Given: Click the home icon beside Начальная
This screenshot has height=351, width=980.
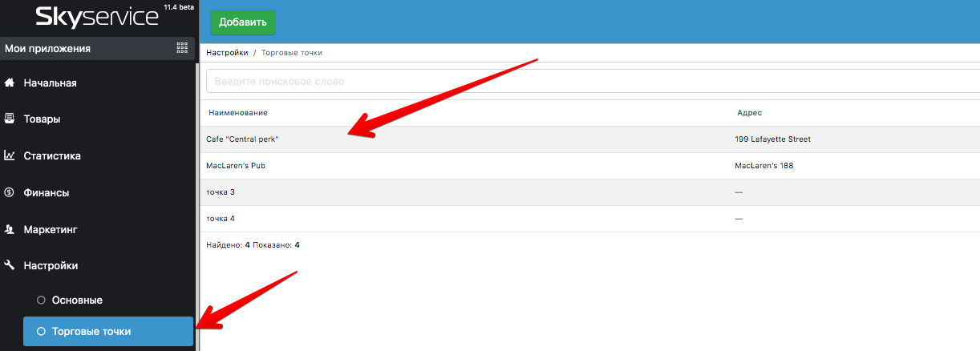Looking at the screenshot, I should point(10,83).
